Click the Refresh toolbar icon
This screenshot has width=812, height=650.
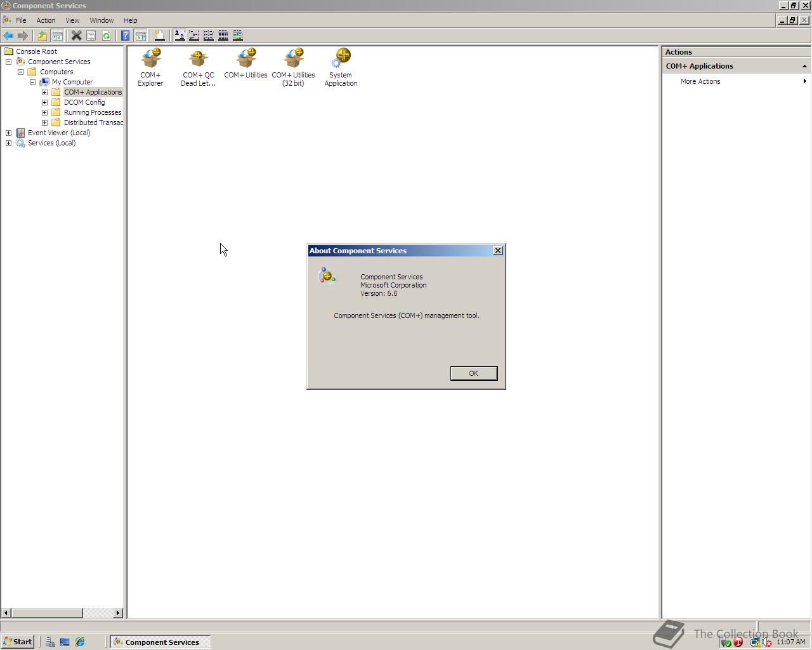[106, 36]
